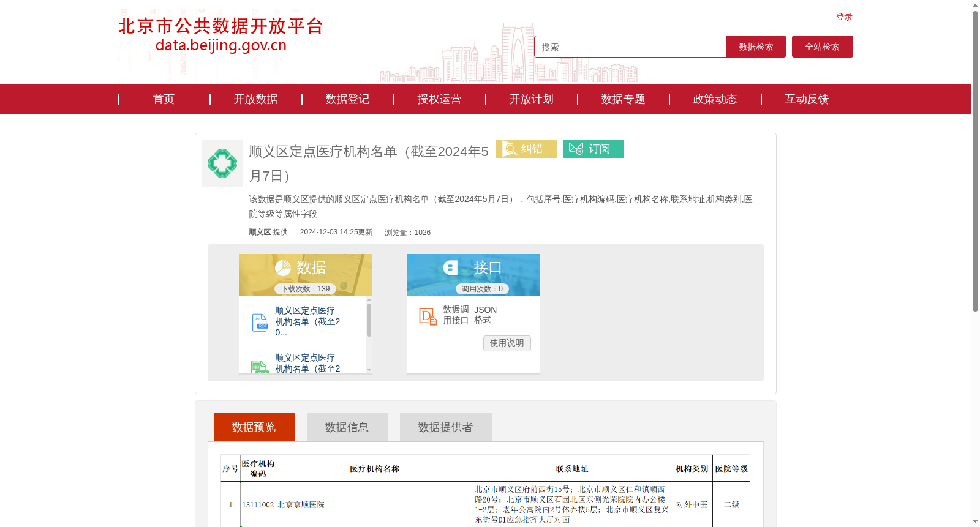Switch to the 数据信息 tab
Image resolution: width=980 pixels, height=527 pixels.
(x=347, y=427)
